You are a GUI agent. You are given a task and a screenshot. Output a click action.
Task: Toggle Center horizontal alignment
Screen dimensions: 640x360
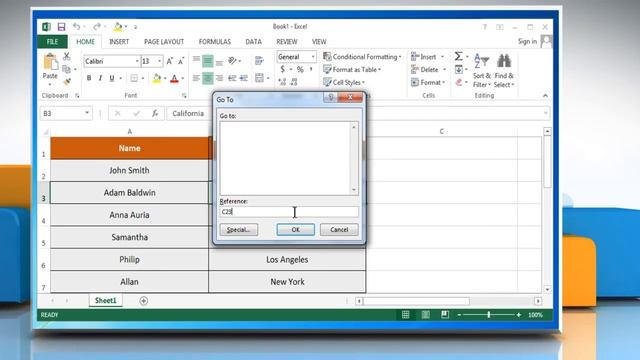click(x=208, y=78)
